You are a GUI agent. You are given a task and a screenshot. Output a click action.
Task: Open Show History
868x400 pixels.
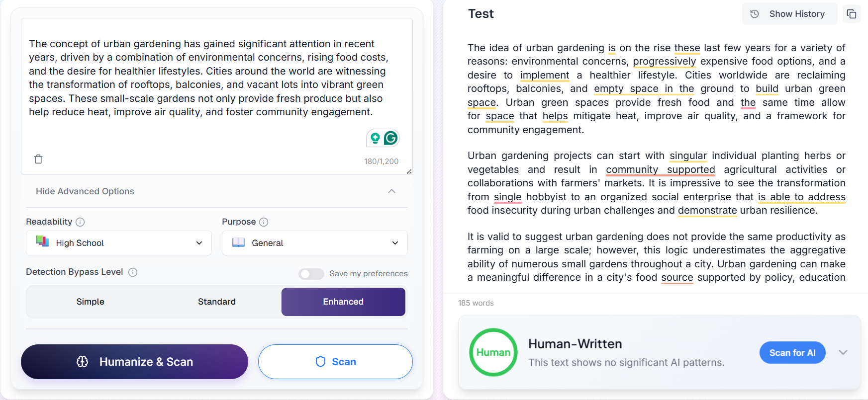click(789, 13)
